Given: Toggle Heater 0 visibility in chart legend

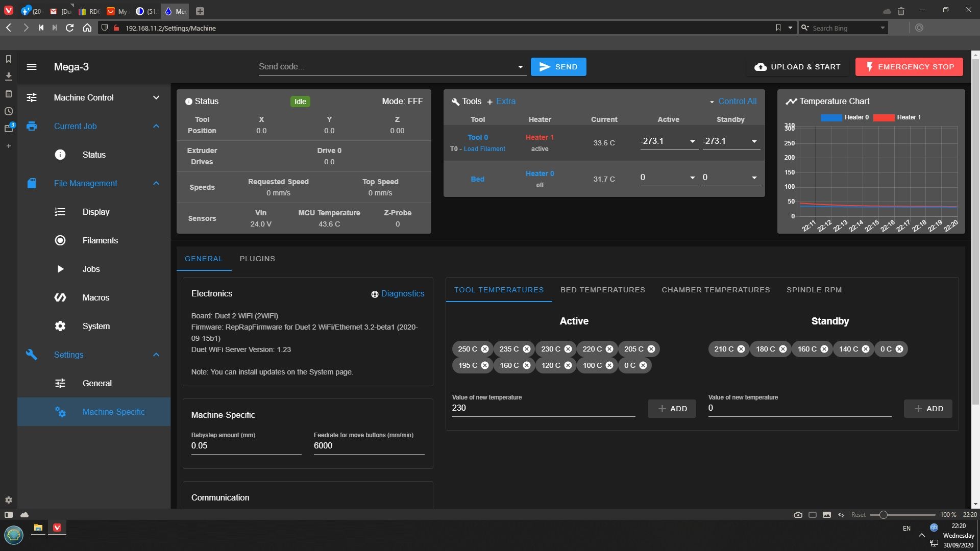Looking at the screenshot, I should tap(845, 117).
